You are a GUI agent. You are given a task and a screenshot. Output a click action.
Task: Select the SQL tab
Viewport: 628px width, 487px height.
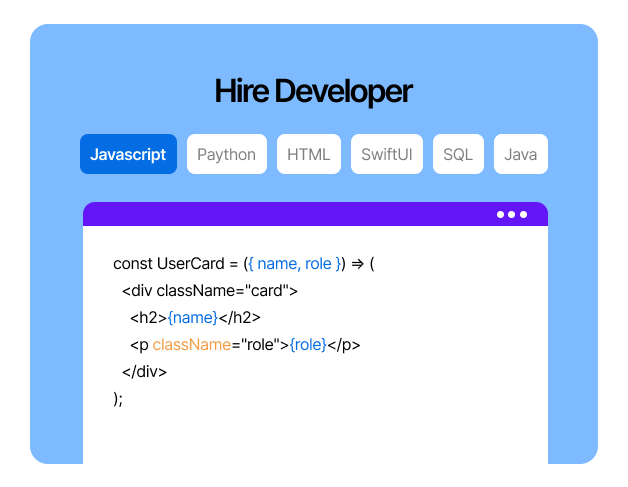pos(458,154)
